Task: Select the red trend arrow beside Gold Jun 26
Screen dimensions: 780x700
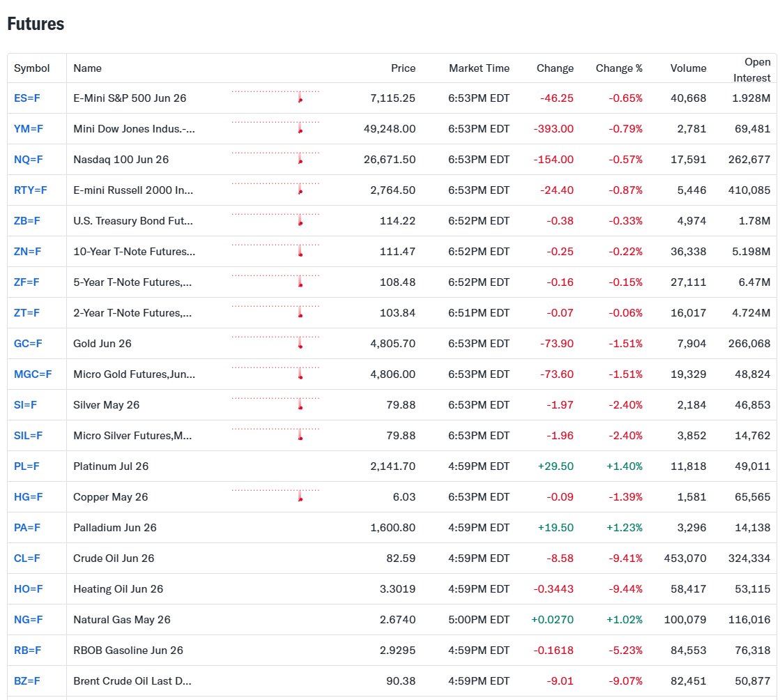Action: tap(300, 344)
